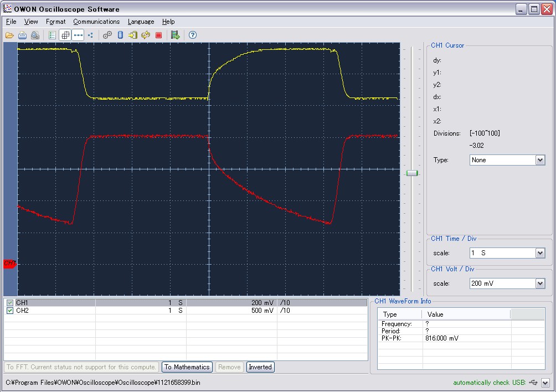This screenshot has width=556, height=392.
Task: Click the red stop button icon
Action: coord(158,35)
